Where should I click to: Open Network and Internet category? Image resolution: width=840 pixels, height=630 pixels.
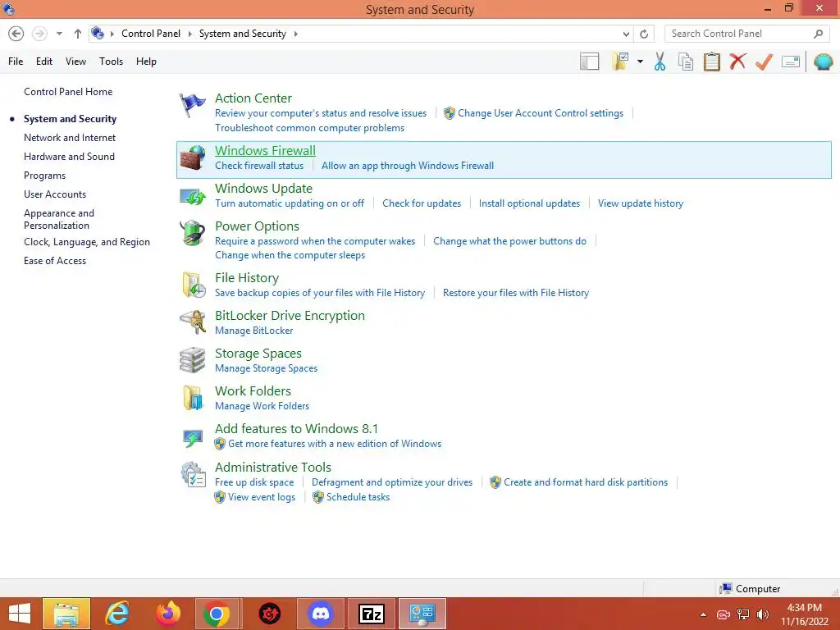tap(70, 138)
